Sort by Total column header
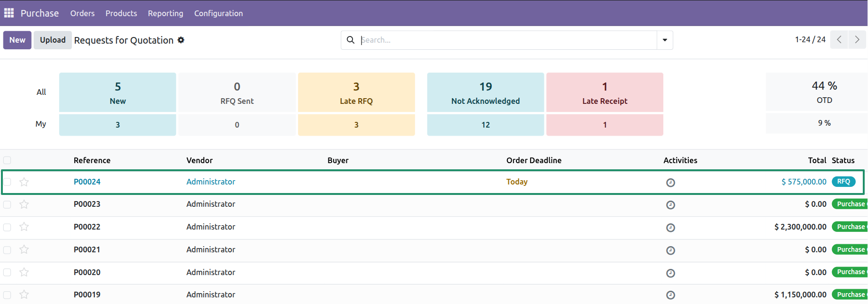Image resolution: width=868 pixels, height=304 pixels. (817, 160)
